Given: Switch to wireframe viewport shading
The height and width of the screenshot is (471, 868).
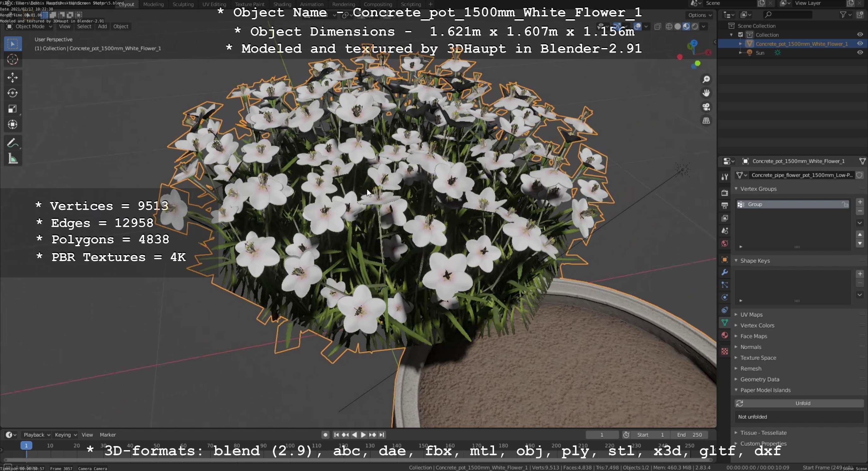Looking at the screenshot, I should click(669, 27).
